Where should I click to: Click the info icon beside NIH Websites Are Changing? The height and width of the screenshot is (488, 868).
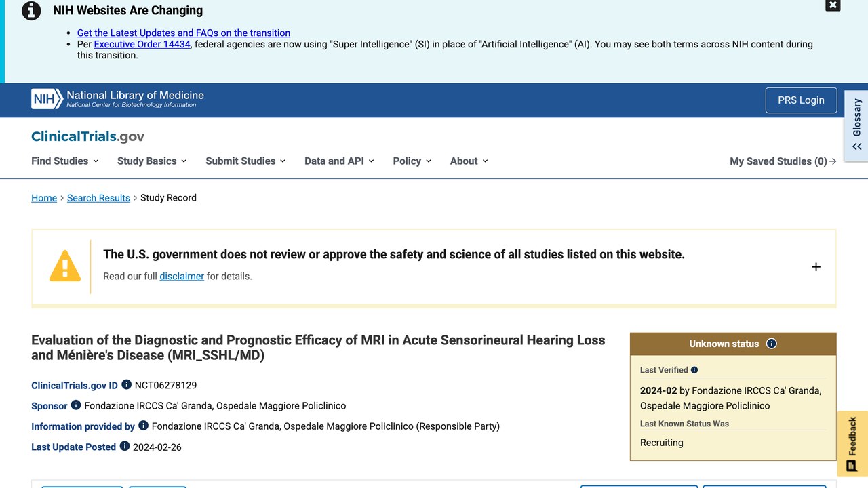coord(31,11)
